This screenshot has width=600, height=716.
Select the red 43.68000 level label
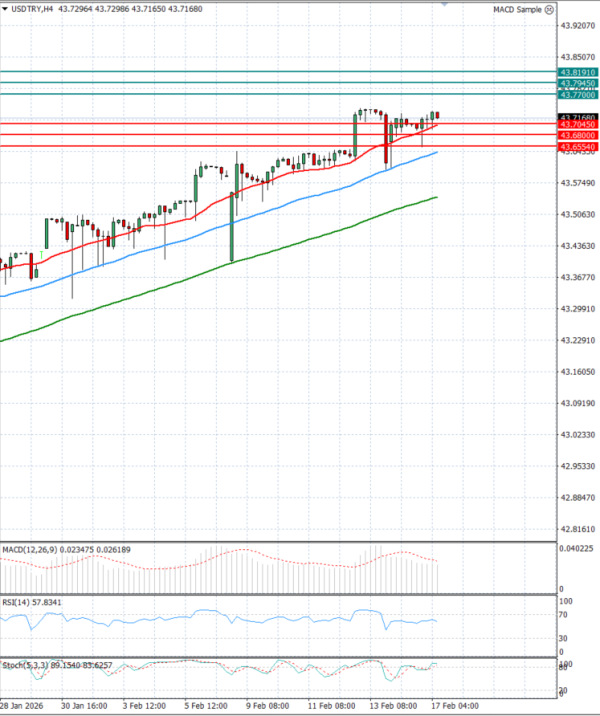(x=578, y=135)
